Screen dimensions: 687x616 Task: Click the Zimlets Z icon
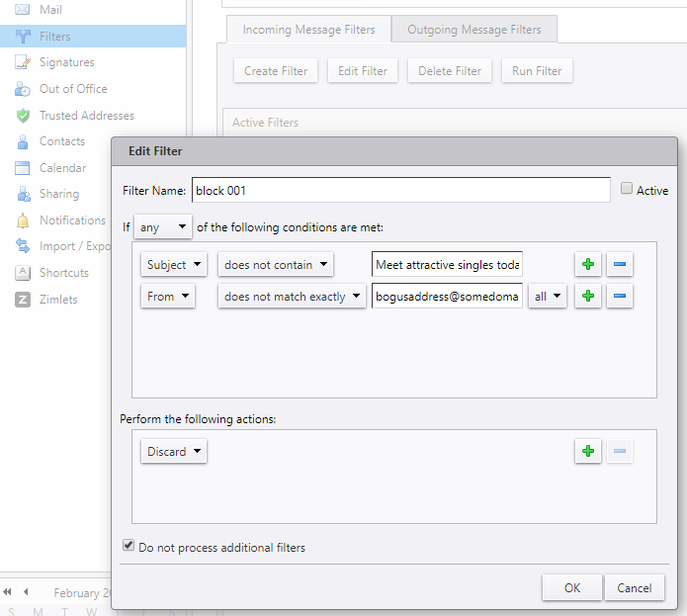click(23, 300)
